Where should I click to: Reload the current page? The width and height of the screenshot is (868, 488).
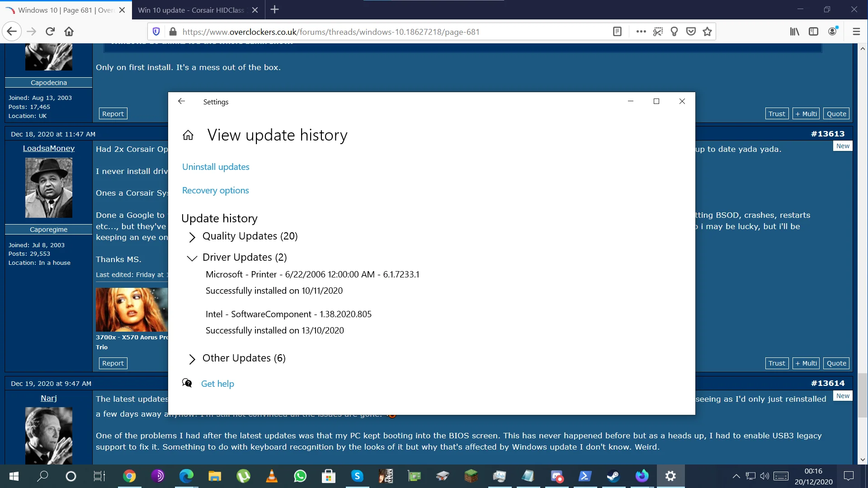coord(50,32)
